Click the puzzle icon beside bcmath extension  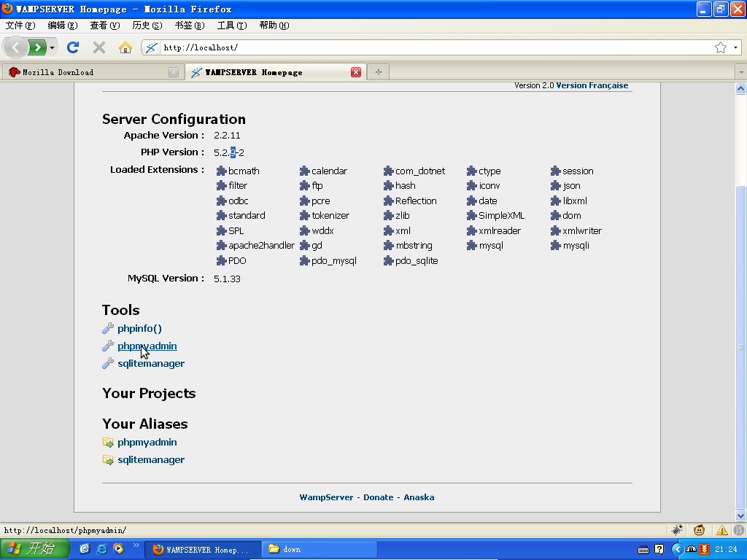tap(221, 171)
